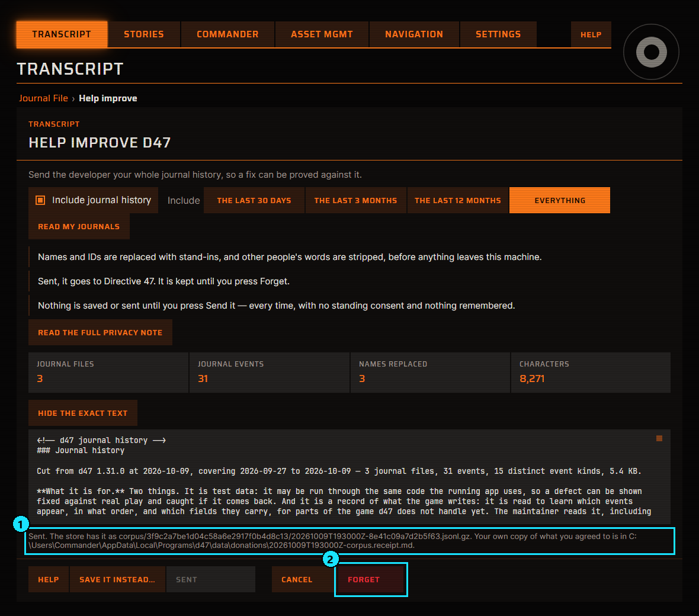
Task: Click the bottom Help button
Action: [x=48, y=579]
